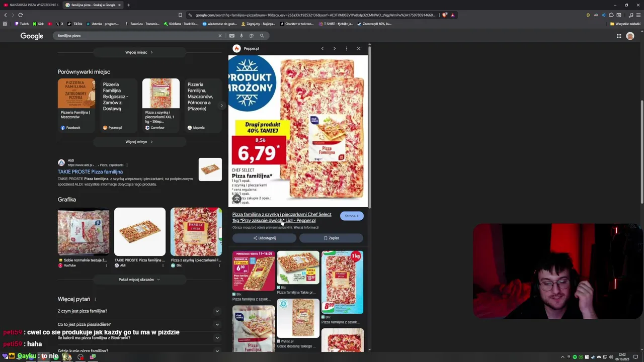Clear the Google search box text

220,36
